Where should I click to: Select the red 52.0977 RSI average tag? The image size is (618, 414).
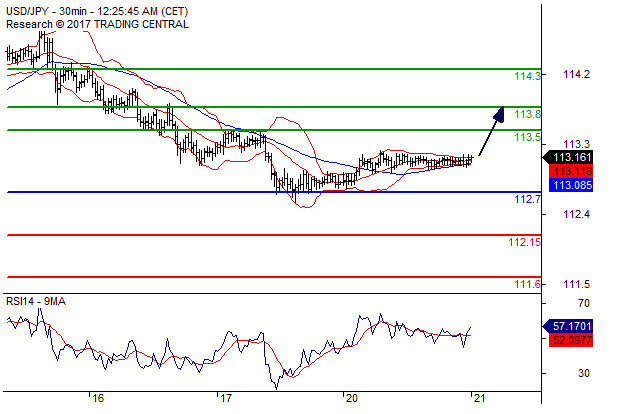pos(571,340)
